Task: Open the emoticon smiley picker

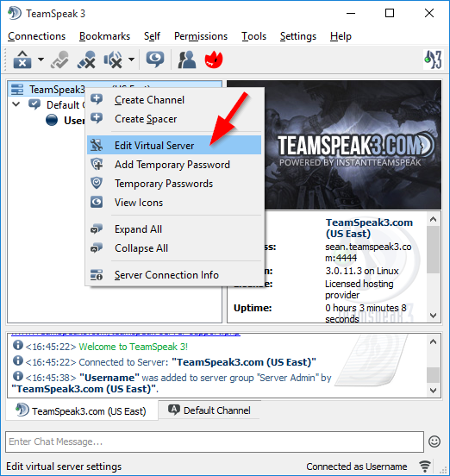Action: click(x=434, y=442)
